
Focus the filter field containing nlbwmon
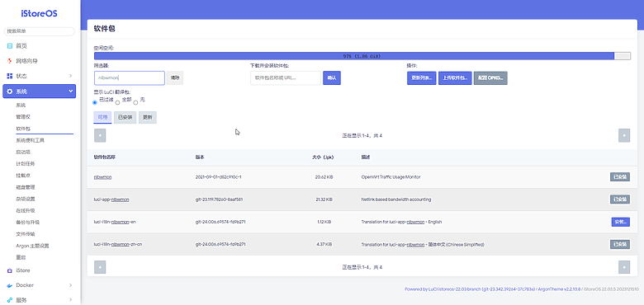(x=130, y=77)
